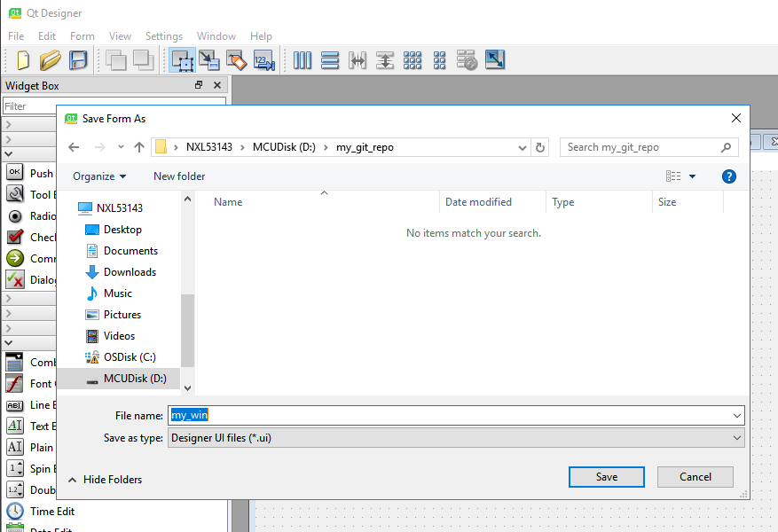Click the navigation pane scrollbar up arrow

pos(187,199)
